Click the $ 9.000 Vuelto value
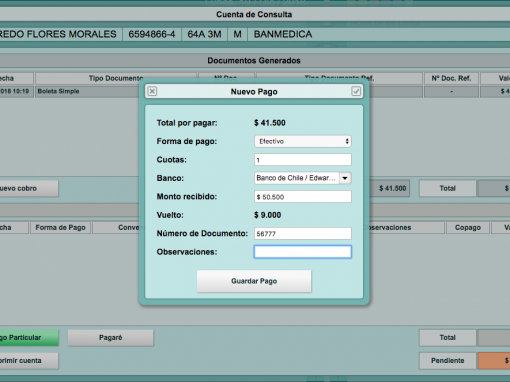The height and width of the screenshot is (382, 510). click(267, 215)
